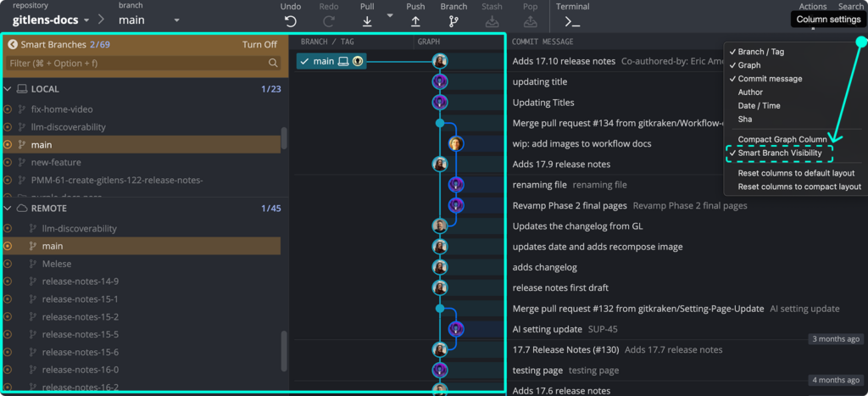The height and width of the screenshot is (396, 868).
Task: Toggle Smart Branch Visibility option
Action: pyautogui.click(x=781, y=153)
